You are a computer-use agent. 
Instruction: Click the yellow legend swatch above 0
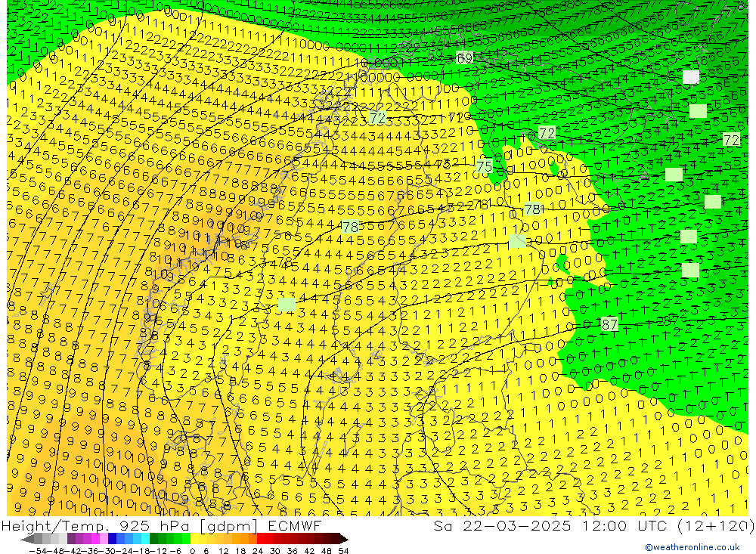tap(194, 539)
